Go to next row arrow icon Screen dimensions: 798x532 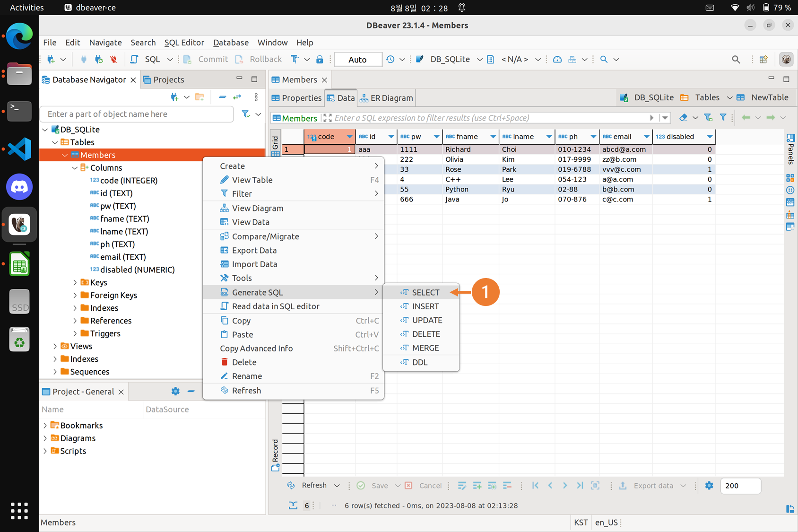click(x=565, y=485)
